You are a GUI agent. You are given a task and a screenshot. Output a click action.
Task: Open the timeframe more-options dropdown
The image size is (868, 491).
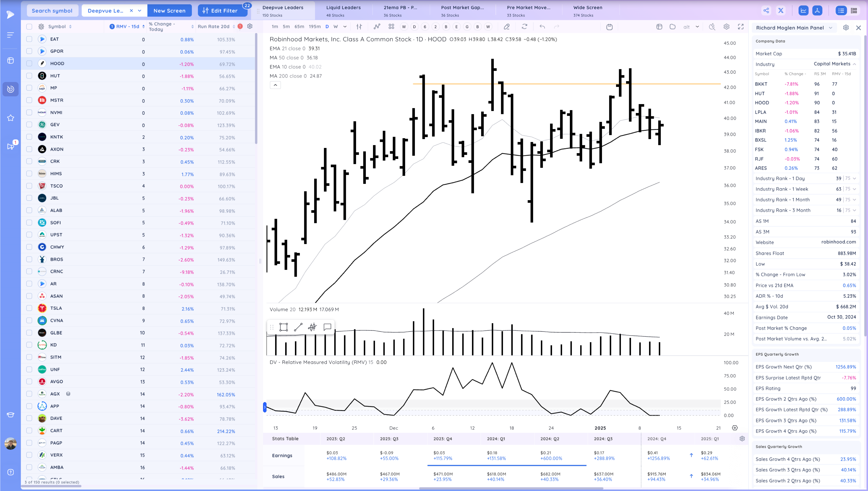(345, 27)
